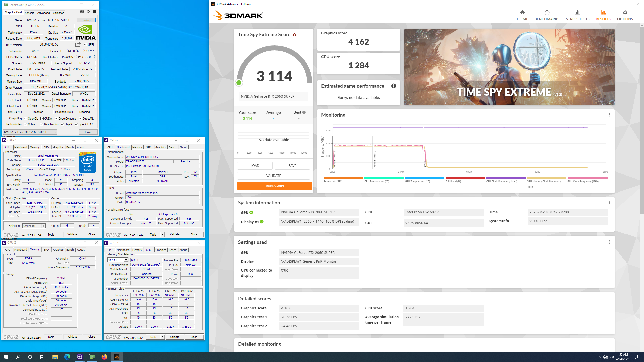Toggle CUDA checkbox
644x362 pixels.
click(x=42, y=119)
